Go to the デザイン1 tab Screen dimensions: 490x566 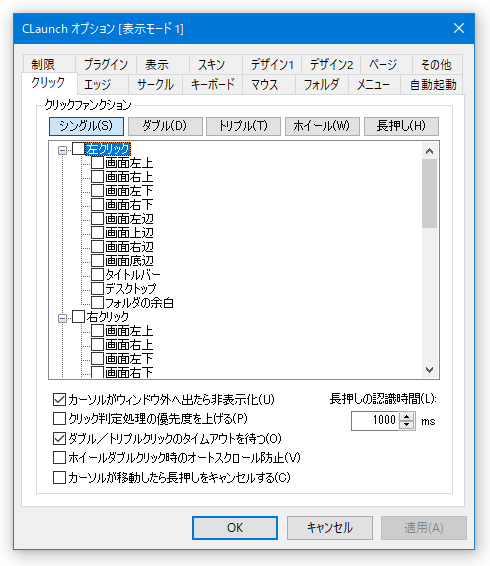(x=272, y=65)
